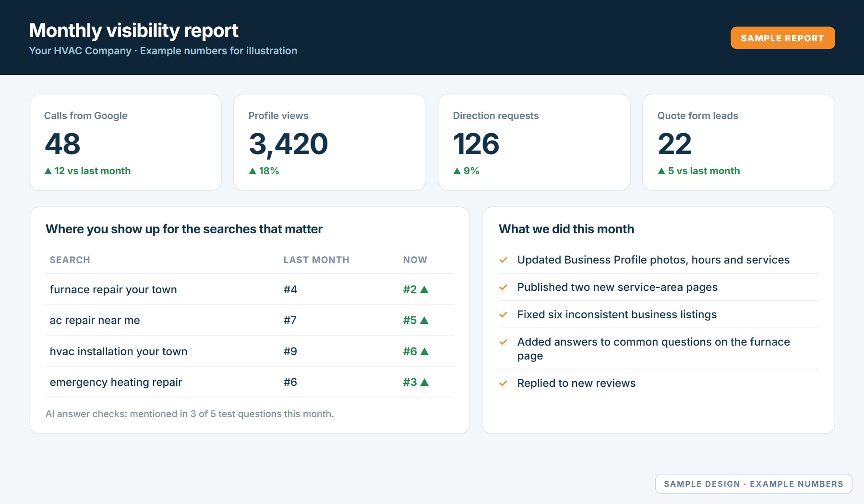864x504 pixels.
Task: Click the #4 last month rank for furnace repair
Action: pos(290,289)
